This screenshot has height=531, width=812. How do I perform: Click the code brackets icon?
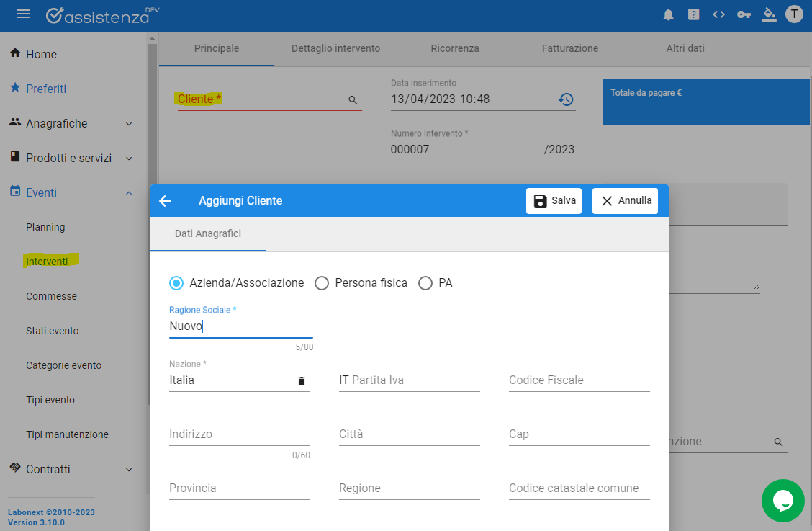pos(719,14)
